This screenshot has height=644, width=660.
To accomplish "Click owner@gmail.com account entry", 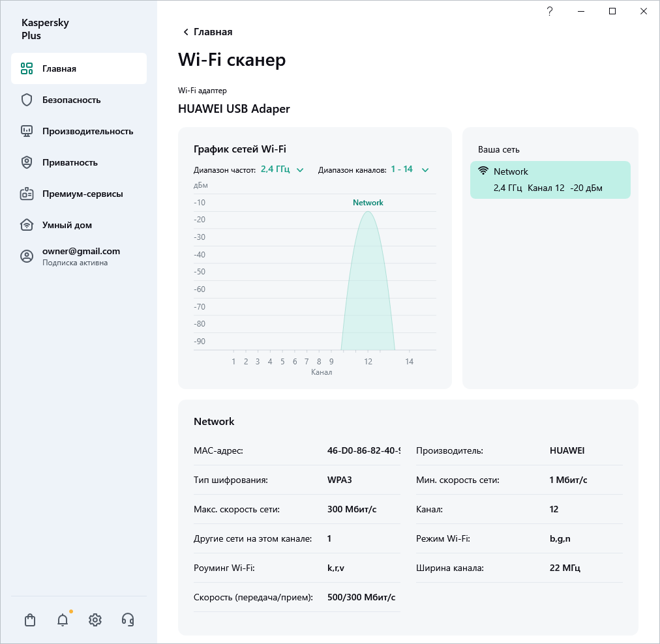I will pyautogui.click(x=81, y=251).
